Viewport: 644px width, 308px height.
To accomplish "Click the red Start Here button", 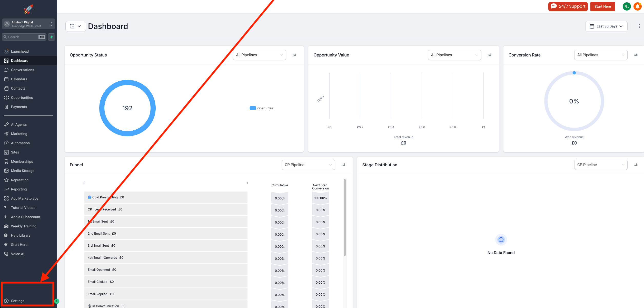I will 602,6.
